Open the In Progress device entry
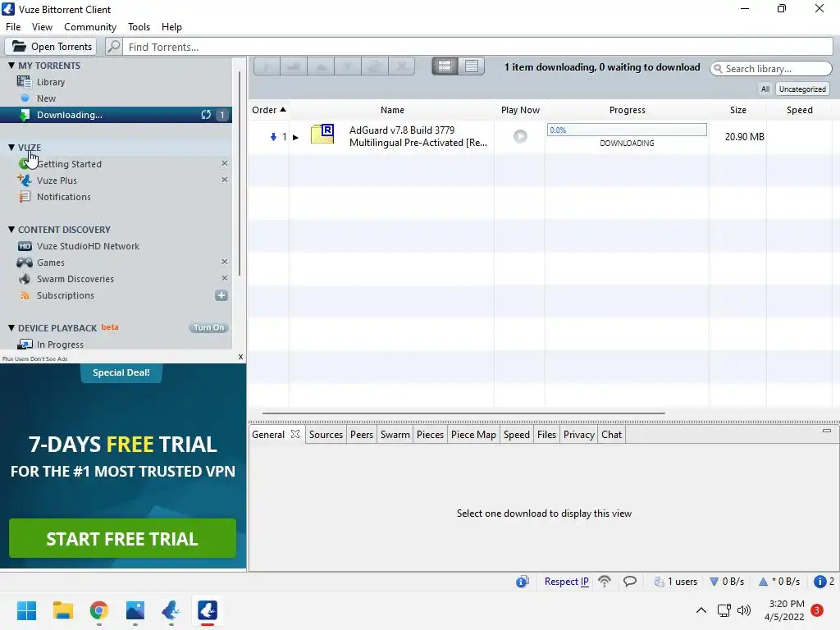This screenshot has height=630, width=840. tap(60, 345)
